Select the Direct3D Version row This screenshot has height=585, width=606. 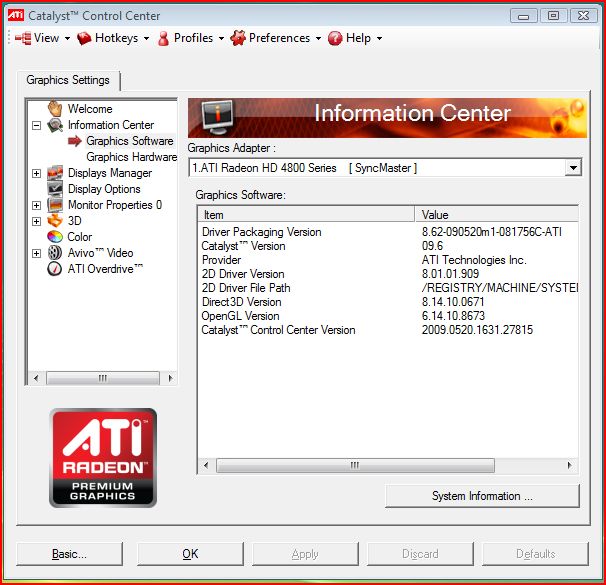[388, 302]
